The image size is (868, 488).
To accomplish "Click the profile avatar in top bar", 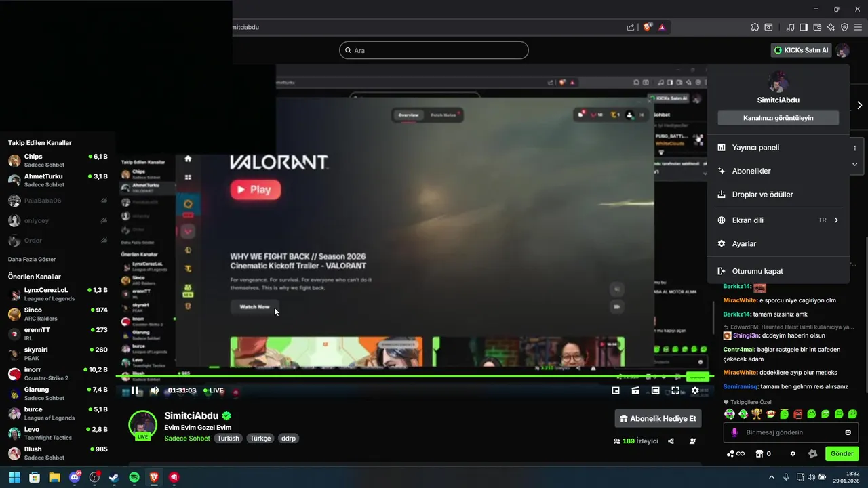I will (842, 50).
